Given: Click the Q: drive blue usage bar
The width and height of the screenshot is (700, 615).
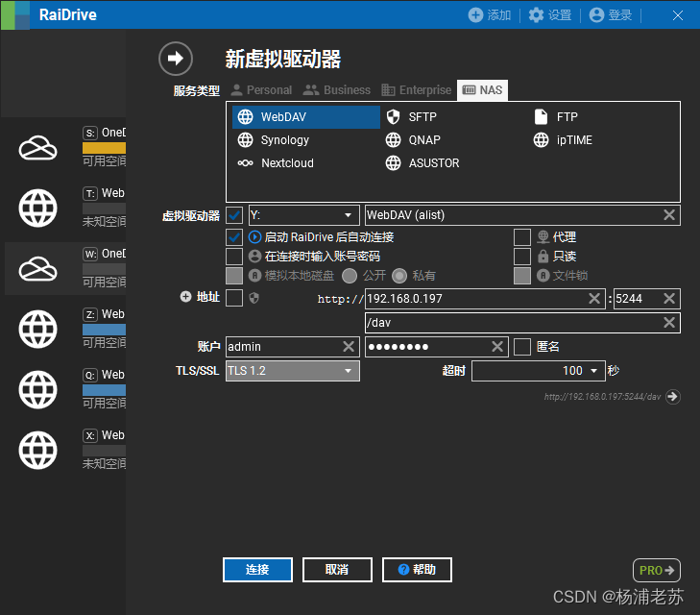Looking at the screenshot, I should [x=104, y=390].
